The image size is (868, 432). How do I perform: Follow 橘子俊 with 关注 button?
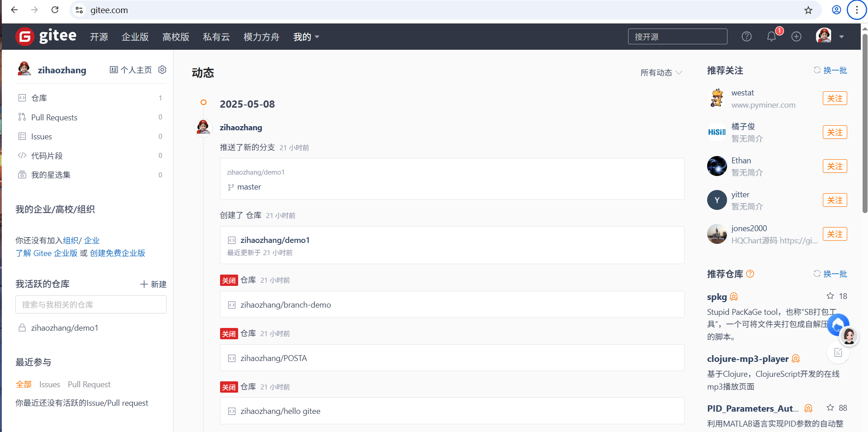pyautogui.click(x=835, y=132)
